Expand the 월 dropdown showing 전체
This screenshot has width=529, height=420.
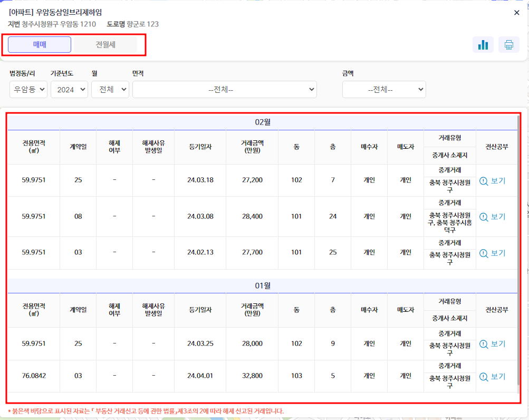(x=110, y=89)
